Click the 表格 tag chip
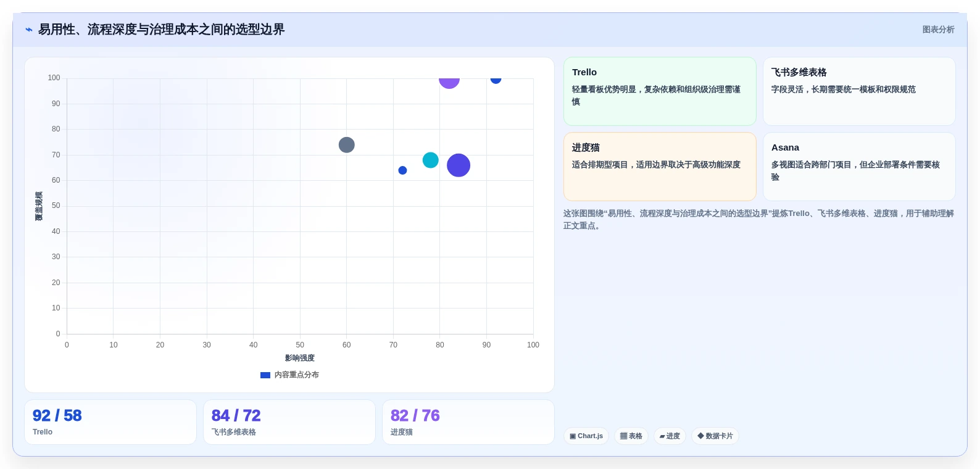The image size is (980, 469). 631,436
